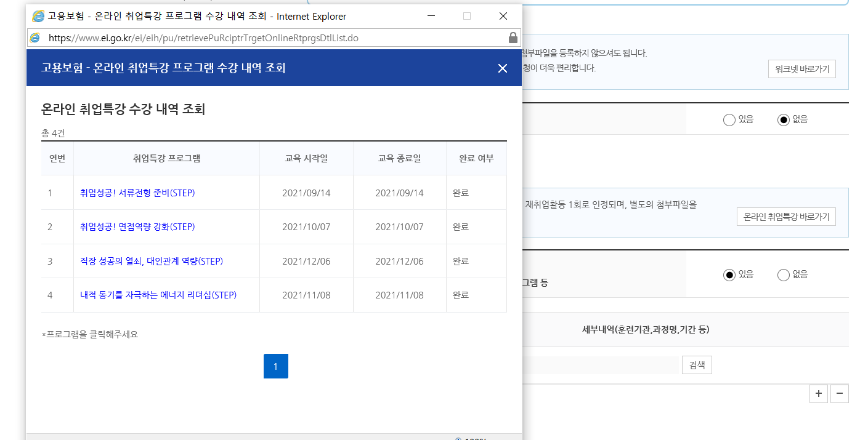Click 온라인 취업특강 수강 내역 조회 heading
The width and height of the screenshot is (868, 440).
[x=123, y=109]
